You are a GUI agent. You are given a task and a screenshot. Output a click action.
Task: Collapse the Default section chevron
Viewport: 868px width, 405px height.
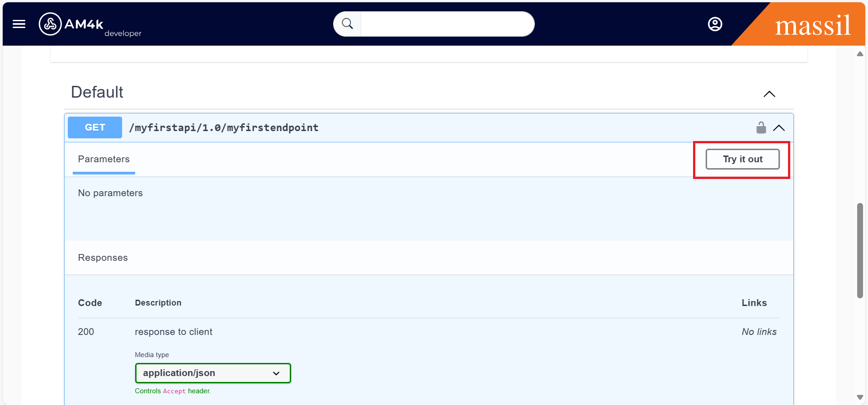(x=769, y=94)
